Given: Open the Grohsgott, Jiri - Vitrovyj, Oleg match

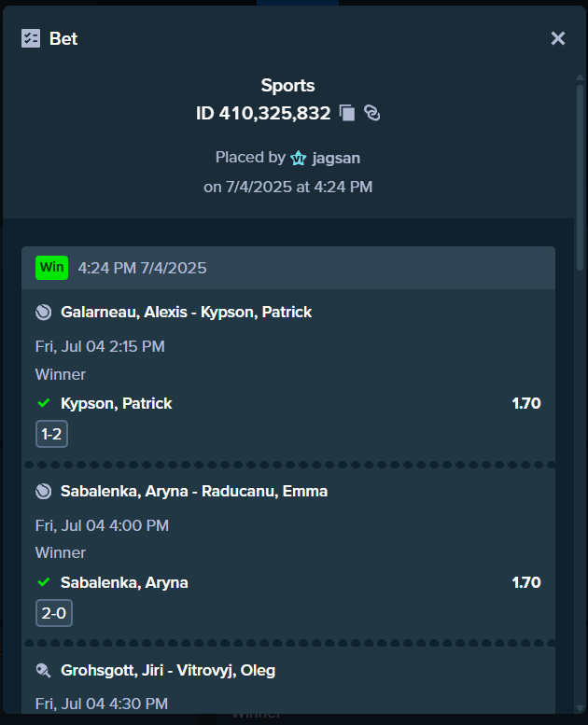Looking at the screenshot, I should [168, 670].
